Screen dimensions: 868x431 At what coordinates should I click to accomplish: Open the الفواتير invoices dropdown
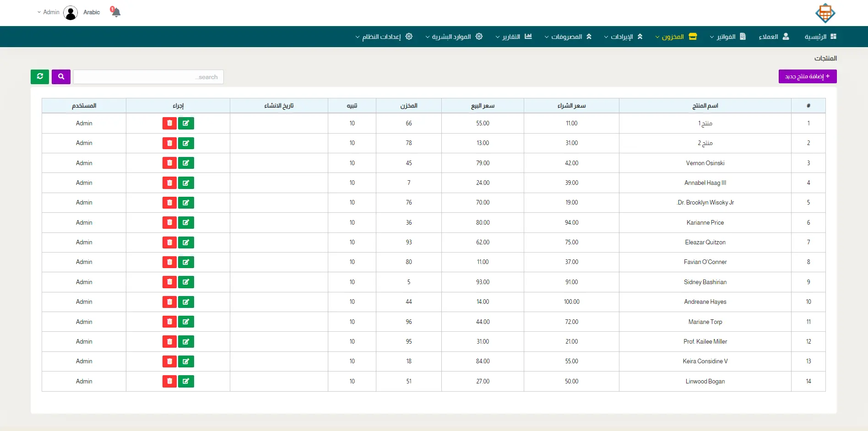click(727, 37)
